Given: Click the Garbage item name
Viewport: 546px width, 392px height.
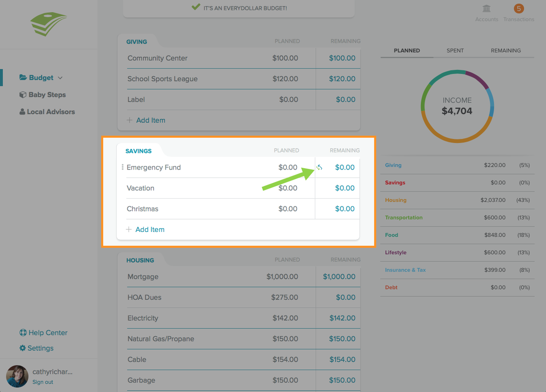Looking at the screenshot, I should coord(141,380).
